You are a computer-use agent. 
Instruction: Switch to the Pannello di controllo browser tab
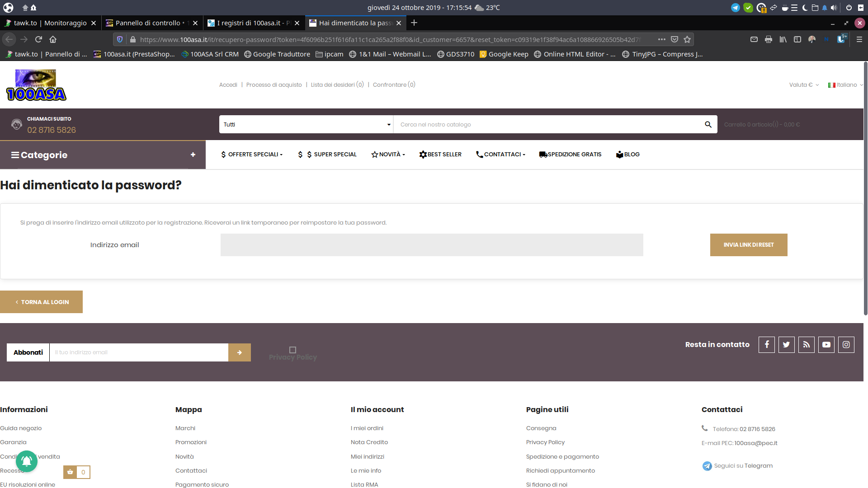pyautogui.click(x=149, y=23)
